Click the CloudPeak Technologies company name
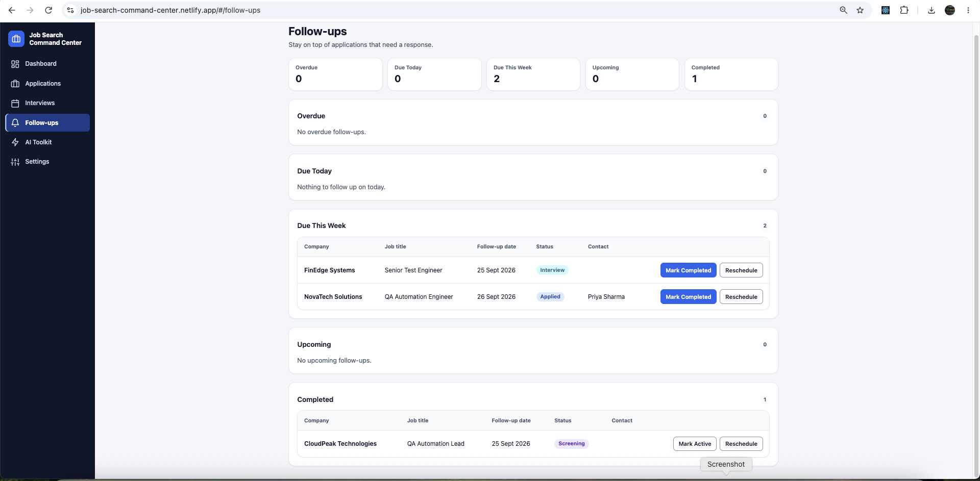 (x=340, y=444)
